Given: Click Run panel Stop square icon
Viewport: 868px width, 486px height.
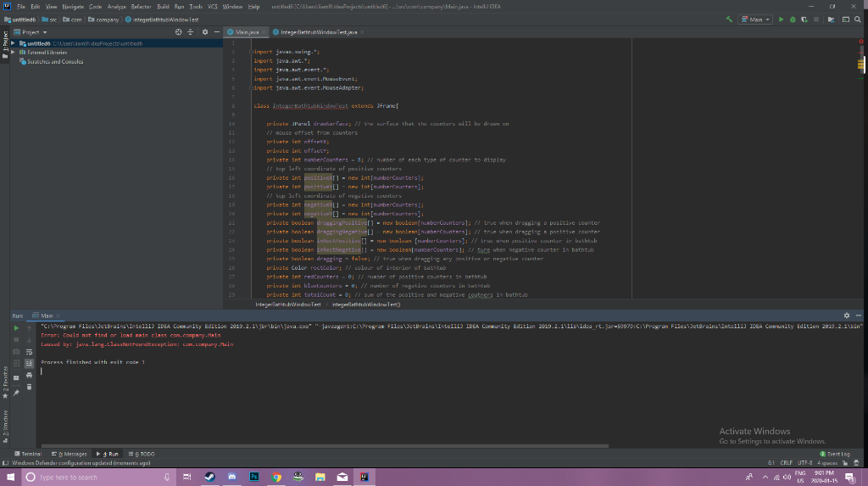Looking at the screenshot, I should (16, 340).
